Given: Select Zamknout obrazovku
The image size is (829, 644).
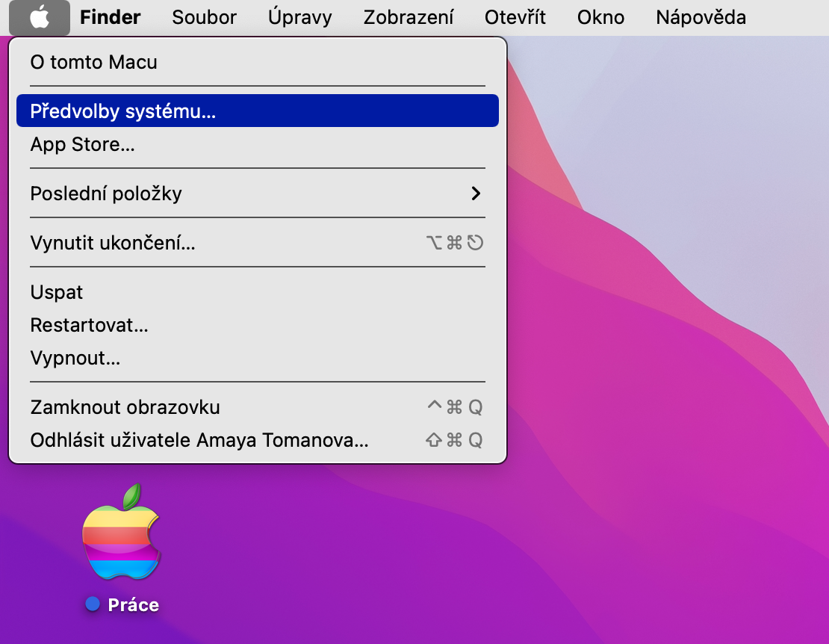Looking at the screenshot, I should pos(258,407).
